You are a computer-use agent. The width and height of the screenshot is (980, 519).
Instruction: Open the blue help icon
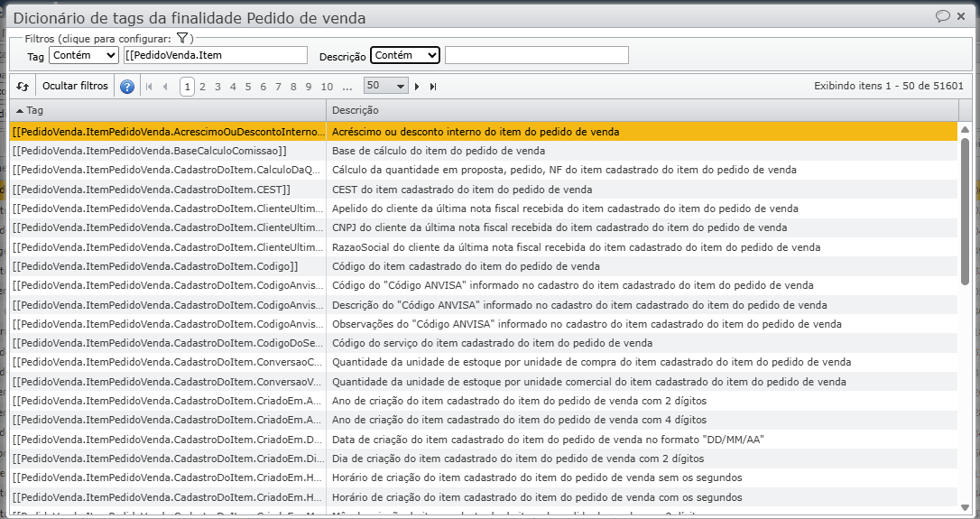pos(127,87)
